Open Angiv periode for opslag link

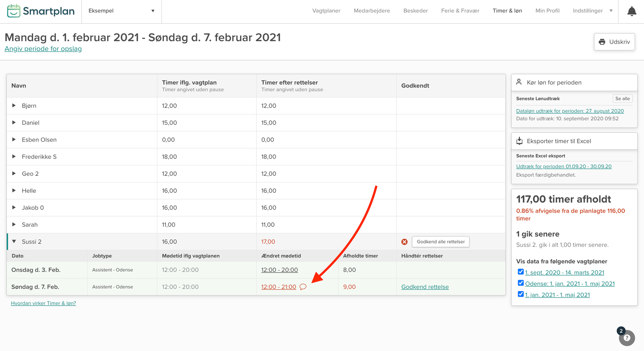43,49
